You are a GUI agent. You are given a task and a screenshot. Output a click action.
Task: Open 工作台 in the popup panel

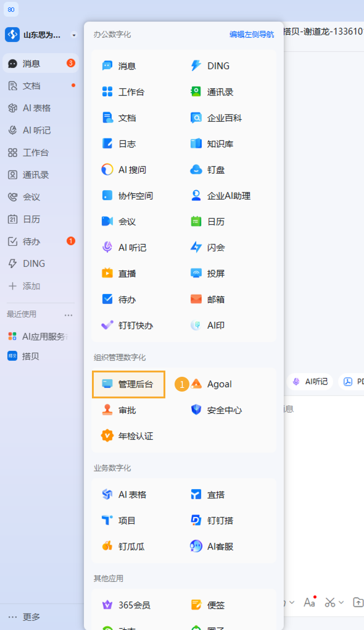click(x=123, y=92)
